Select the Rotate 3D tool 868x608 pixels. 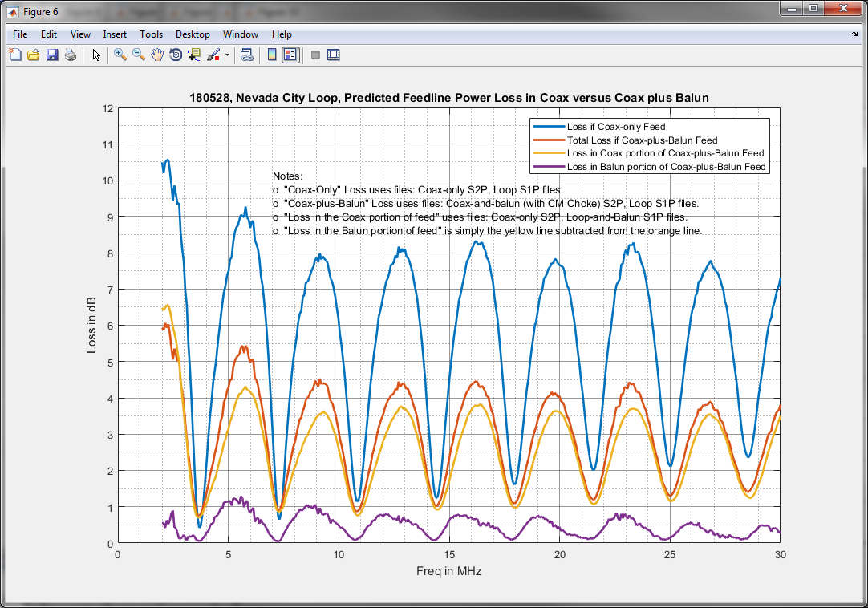[x=176, y=55]
